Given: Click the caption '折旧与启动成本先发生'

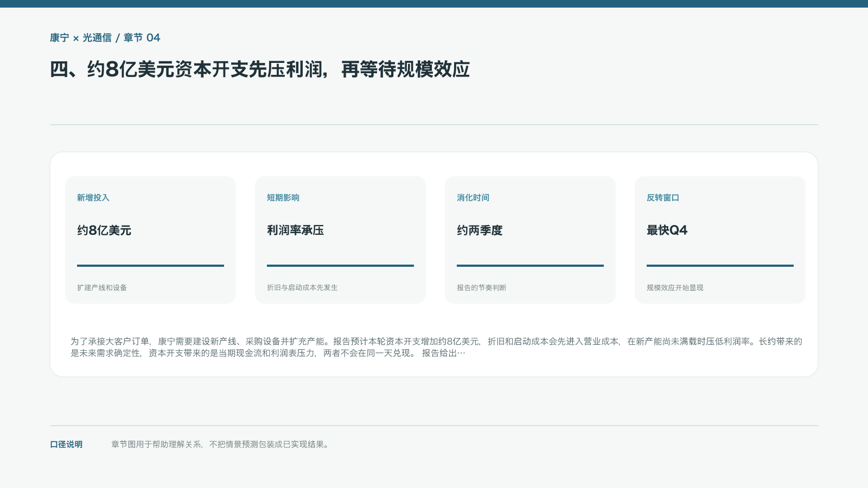Looking at the screenshot, I should 302,288.
